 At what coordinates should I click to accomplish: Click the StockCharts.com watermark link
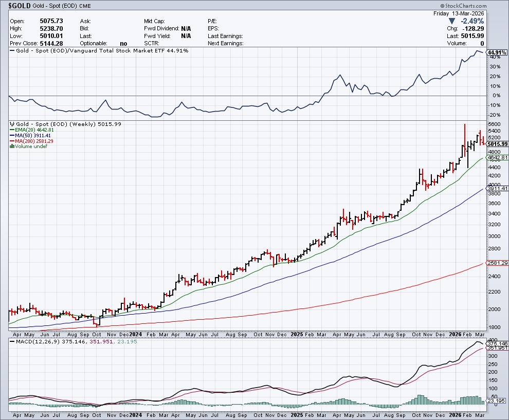484,6
